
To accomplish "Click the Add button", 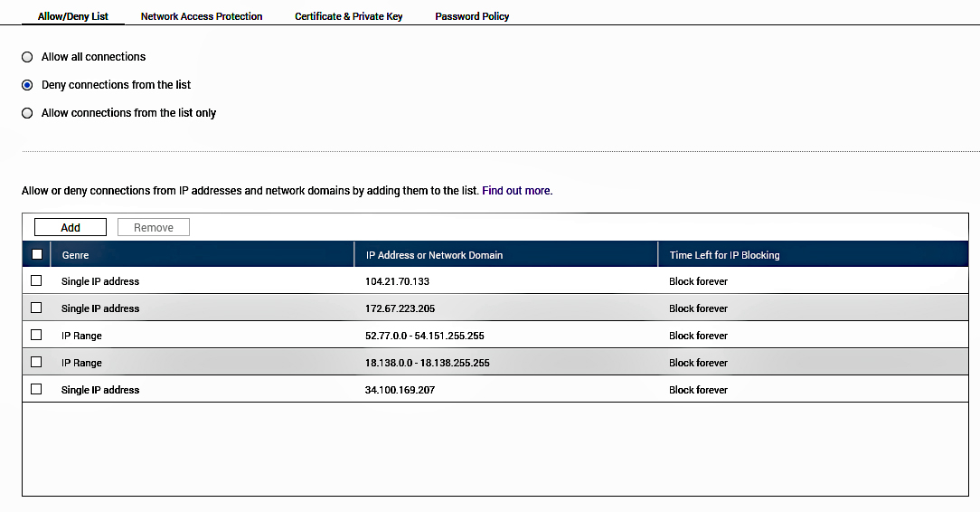I will [x=71, y=227].
